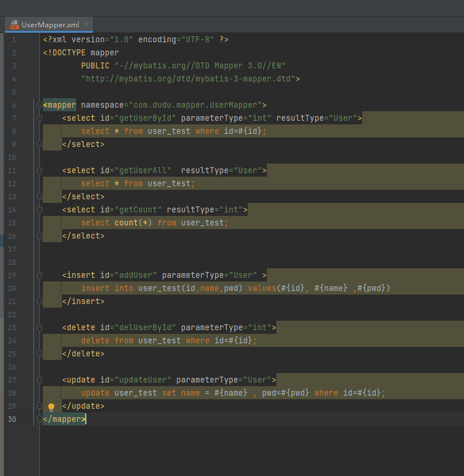Click resultType="User" on line 7
This screenshot has height=476, width=464.
[x=317, y=118]
